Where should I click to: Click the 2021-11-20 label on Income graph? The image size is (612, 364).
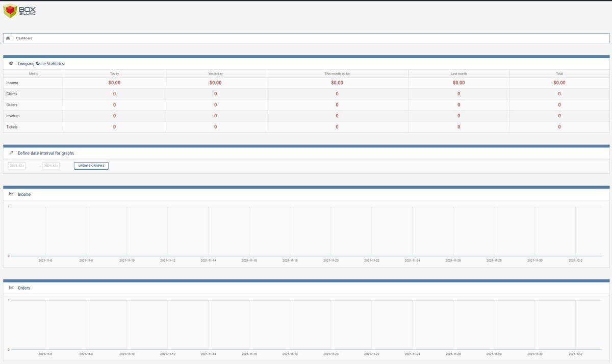point(330,261)
